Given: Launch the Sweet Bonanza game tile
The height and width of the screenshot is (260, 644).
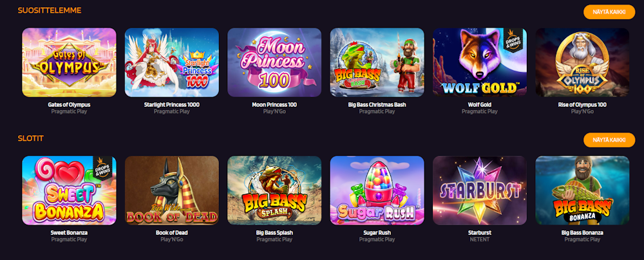Looking at the screenshot, I should coord(69,190).
